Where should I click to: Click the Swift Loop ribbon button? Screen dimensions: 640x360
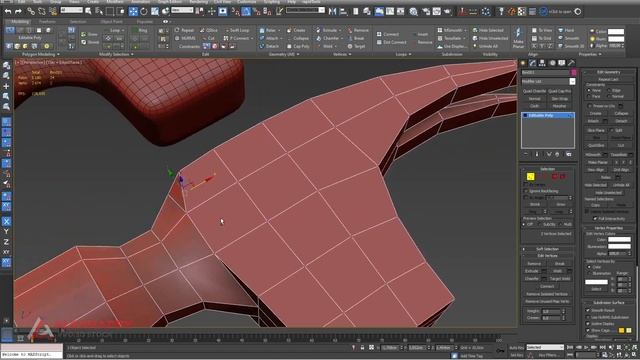(x=237, y=31)
